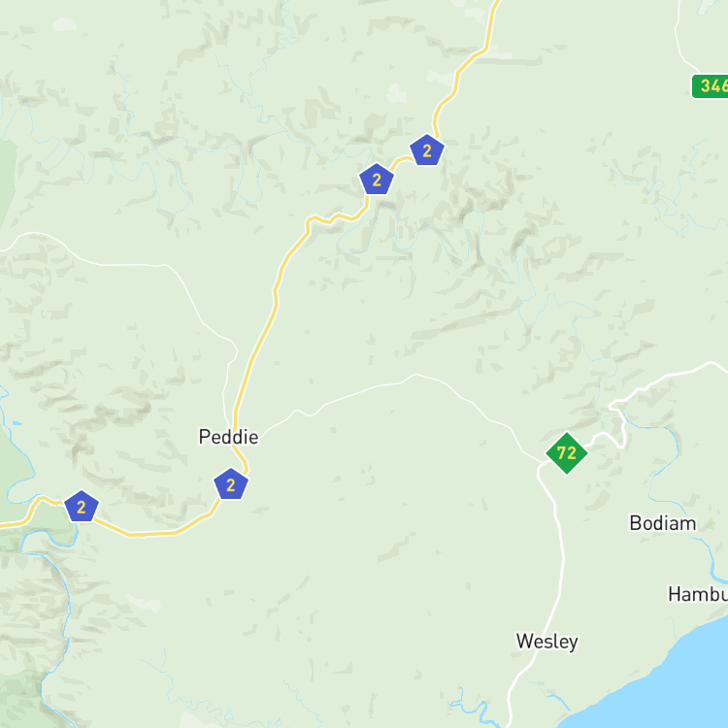Click the green 72 diamond route marker
Image resolution: width=728 pixels, height=728 pixels.
coord(567,453)
